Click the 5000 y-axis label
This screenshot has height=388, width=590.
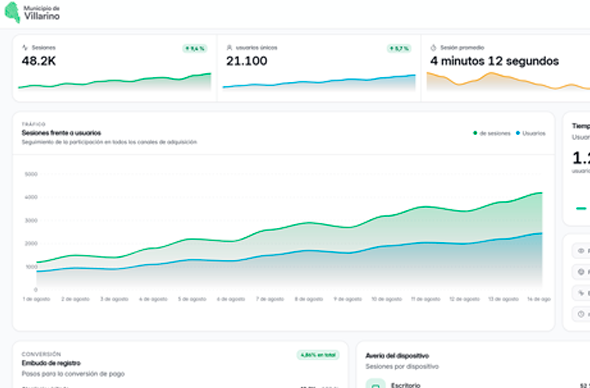[x=31, y=174]
